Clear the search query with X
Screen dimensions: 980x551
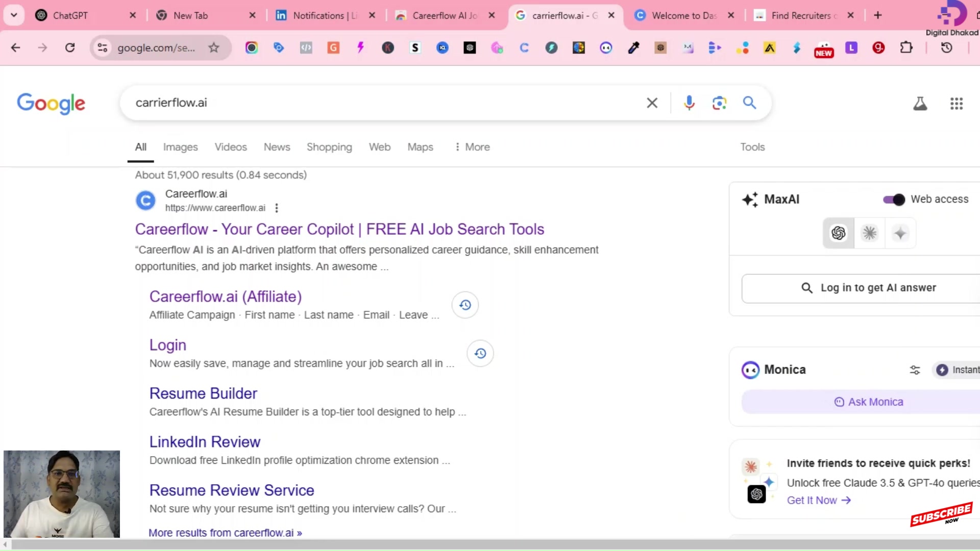652,103
